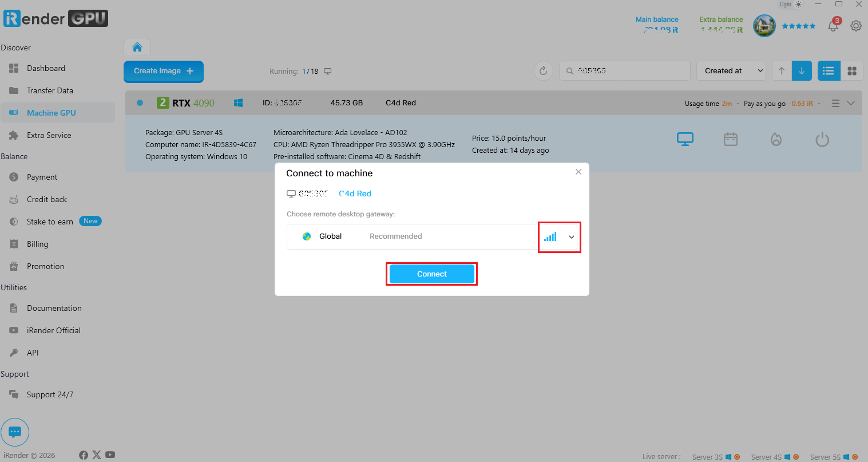Click the C4d Red link in dialog

tap(355, 194)
